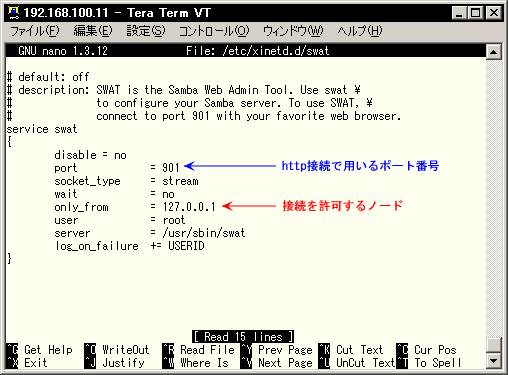Click the '^K Cut Text' shortcut
Viewport: 508px width, 375px height.
(351, 350)
